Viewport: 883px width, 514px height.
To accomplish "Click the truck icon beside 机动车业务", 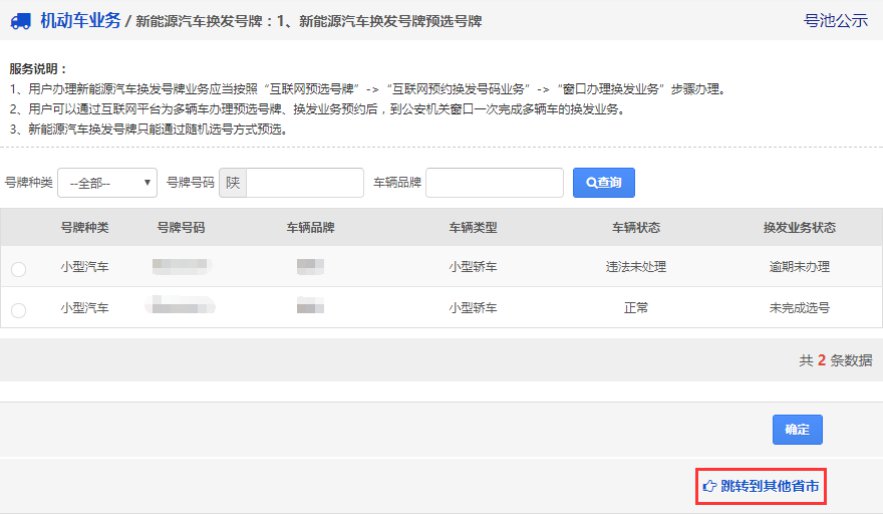I will click(x=19, y=21).
